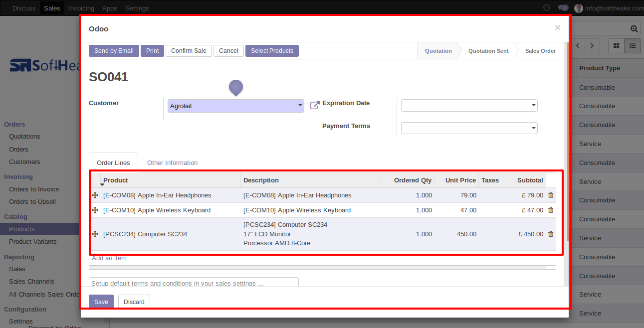
Task: Click the Send by Email button
Action: [x=114, y=51]
